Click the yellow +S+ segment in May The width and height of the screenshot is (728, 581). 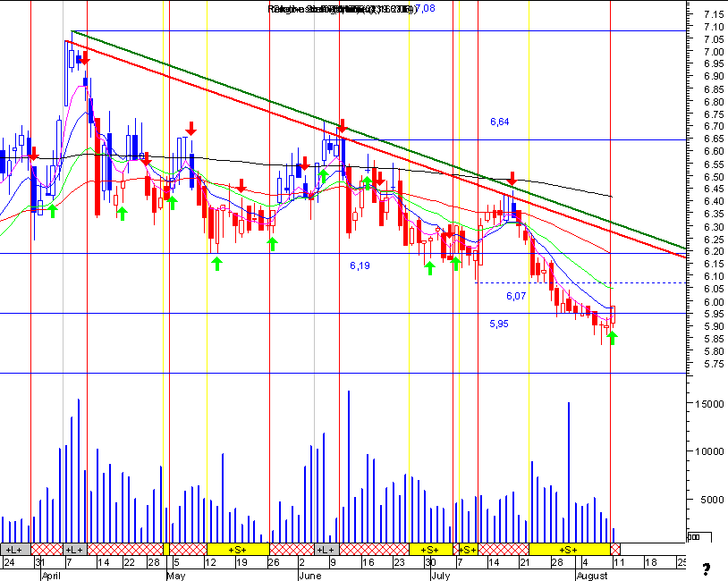coord(238,550)
